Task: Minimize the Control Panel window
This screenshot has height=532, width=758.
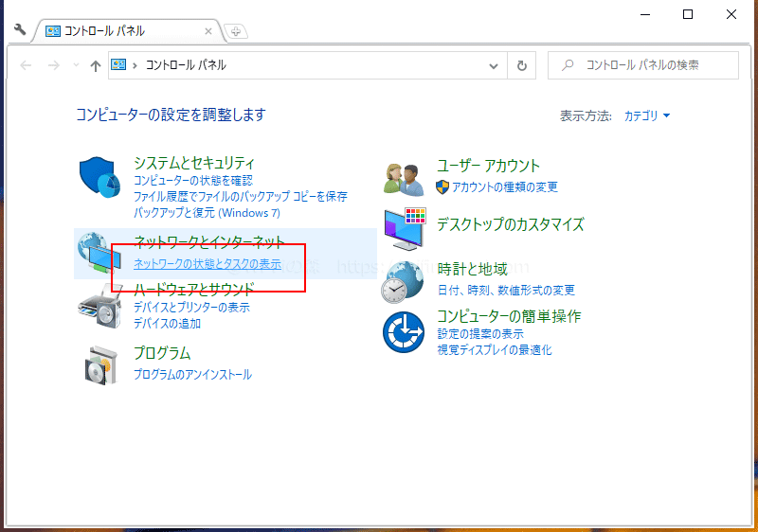Action: (645, 14)
